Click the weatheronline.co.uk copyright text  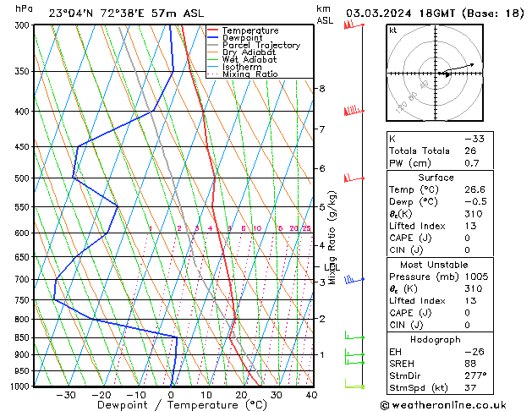click(443, 405)
